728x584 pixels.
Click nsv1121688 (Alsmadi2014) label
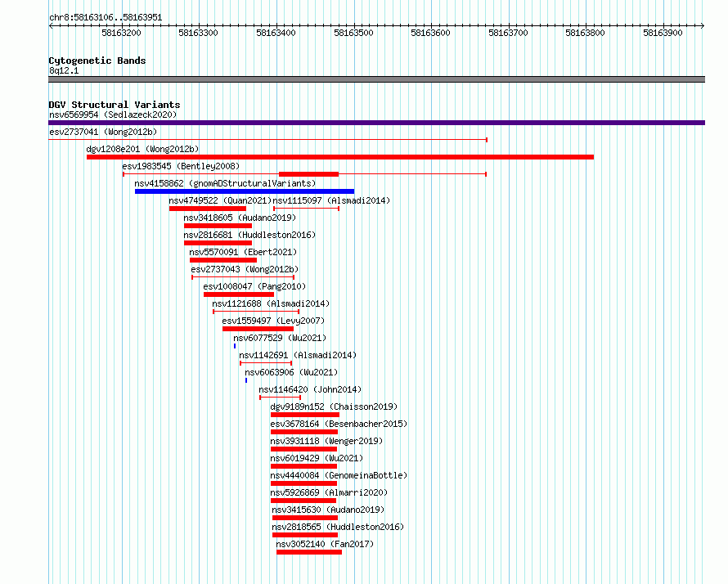point(271,303)
